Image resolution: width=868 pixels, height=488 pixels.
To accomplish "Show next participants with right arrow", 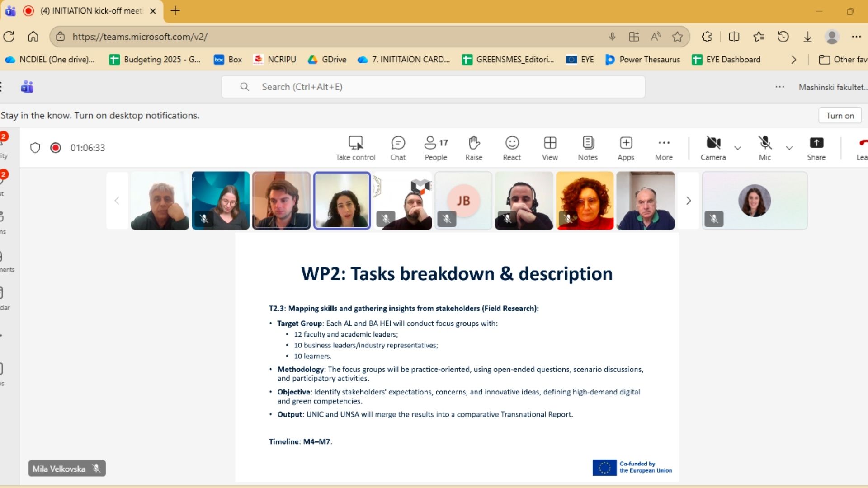I will click(x=688, y=201).
